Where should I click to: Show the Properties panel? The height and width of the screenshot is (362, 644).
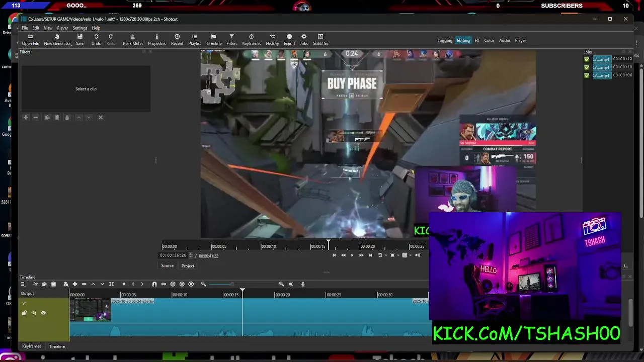tap(156, 40)
